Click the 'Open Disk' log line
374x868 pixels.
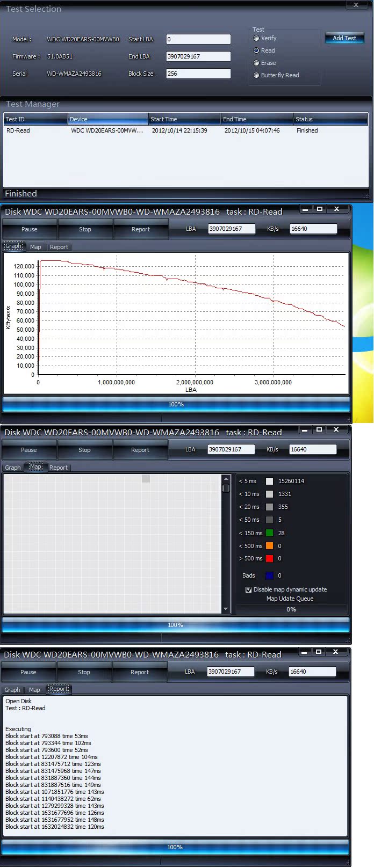[19, 701]
